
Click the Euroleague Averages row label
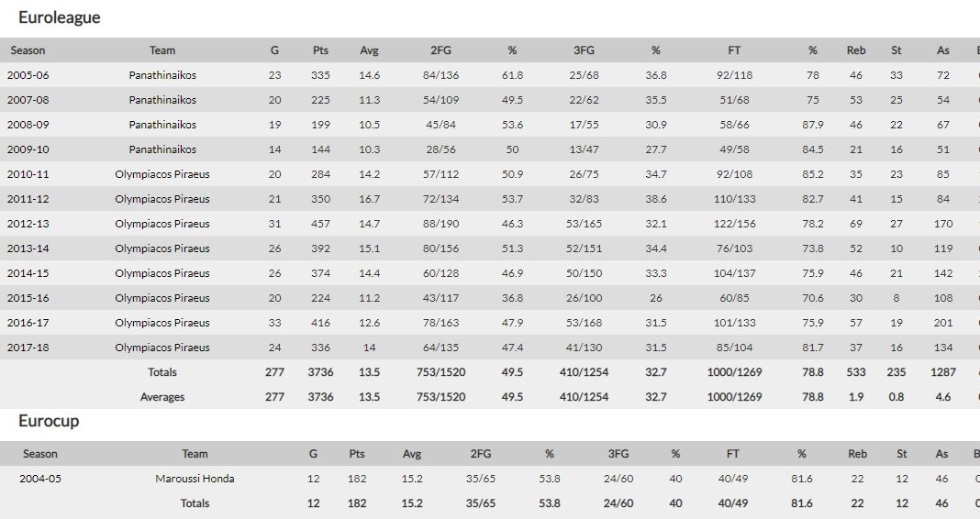coord(162,397)
